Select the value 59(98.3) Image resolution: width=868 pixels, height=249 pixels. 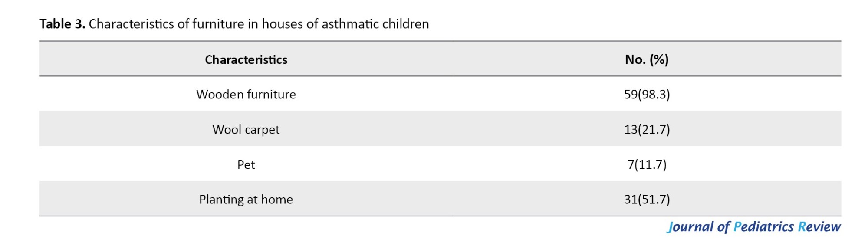647,95
